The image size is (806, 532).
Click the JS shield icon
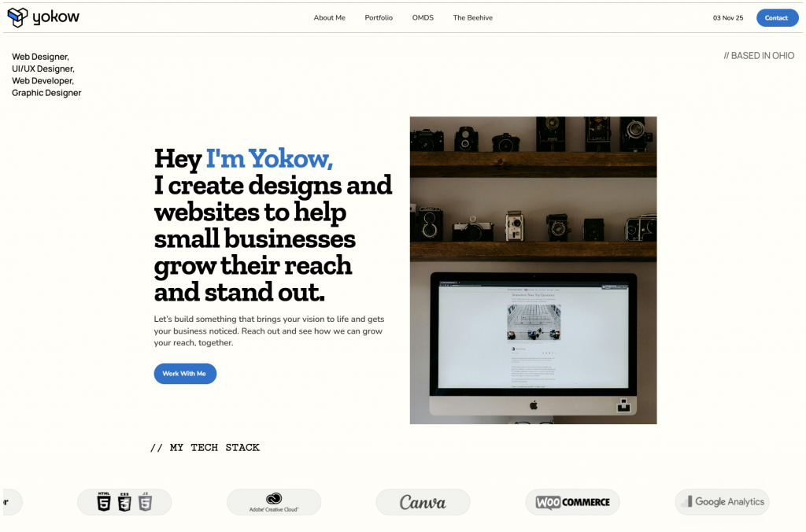[x=146, y=501]
